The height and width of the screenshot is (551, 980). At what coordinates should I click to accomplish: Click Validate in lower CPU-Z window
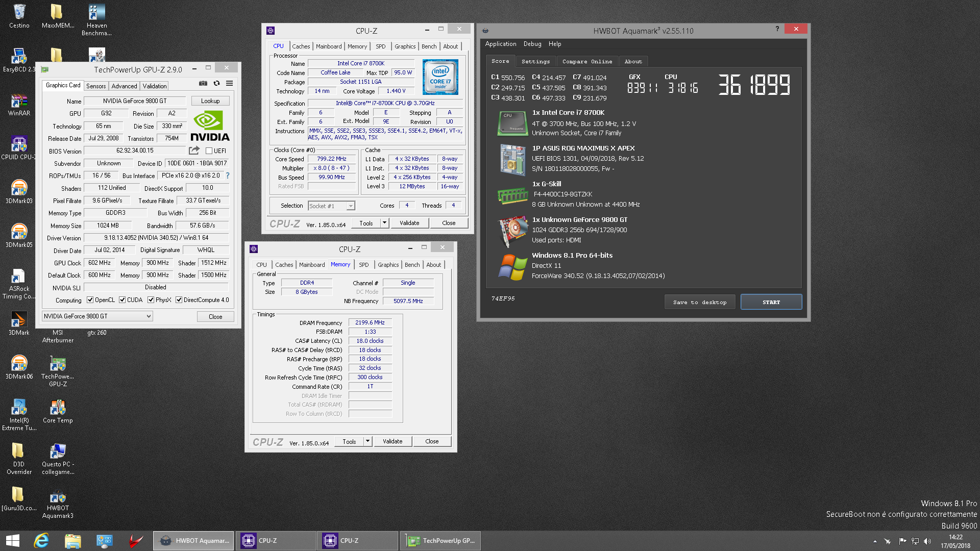393,441
